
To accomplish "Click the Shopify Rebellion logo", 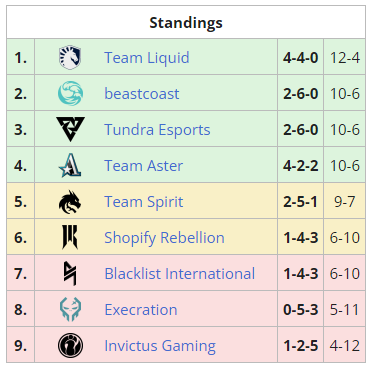I will pos(70,237).
